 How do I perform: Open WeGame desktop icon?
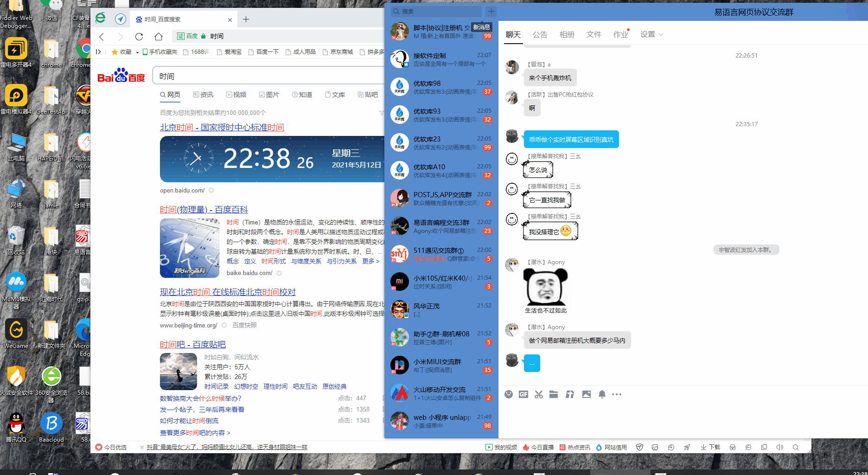click(x=16, y=334)
